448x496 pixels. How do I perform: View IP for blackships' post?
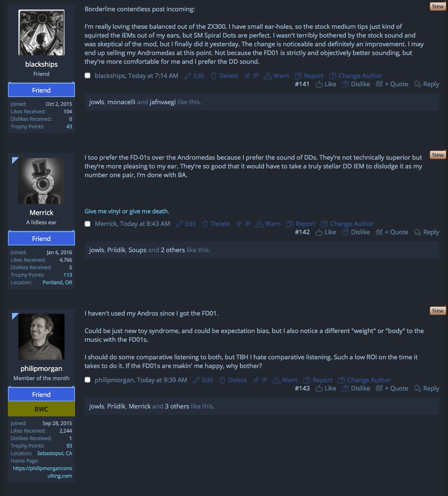pyautogui.click(x=251, y=76)
